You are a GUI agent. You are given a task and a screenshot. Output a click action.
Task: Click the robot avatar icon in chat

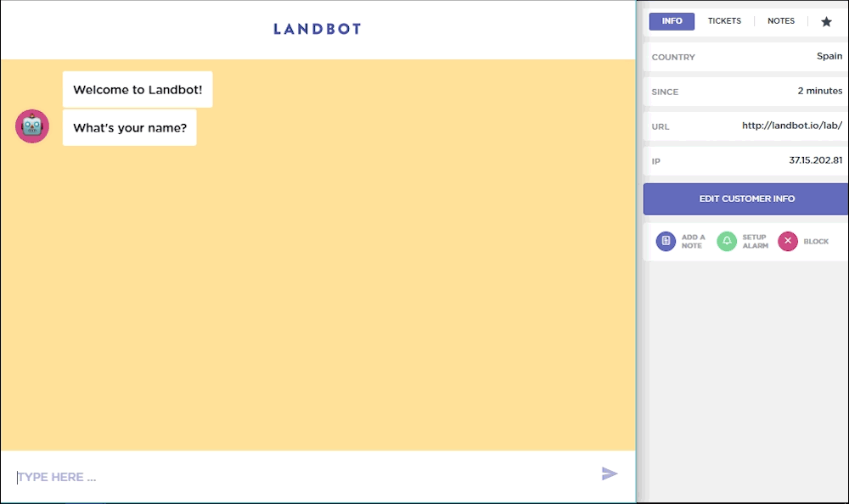tap(32, 126)
